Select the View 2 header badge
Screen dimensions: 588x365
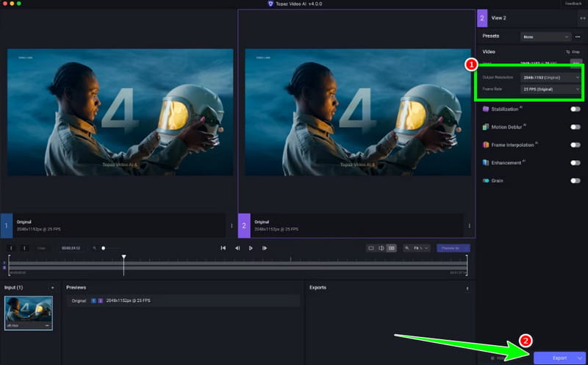(482, 18)
